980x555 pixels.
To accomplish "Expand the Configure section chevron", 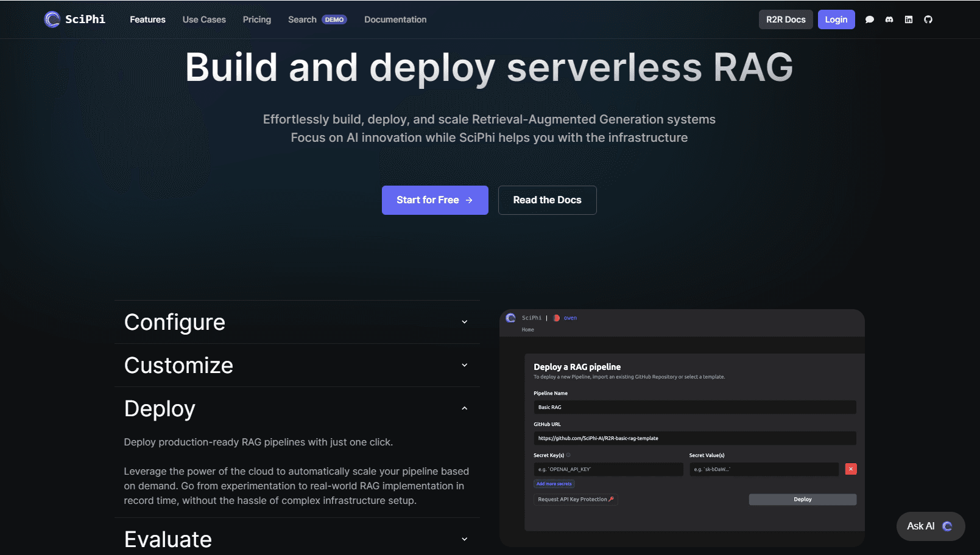I will tap(465, 322).
